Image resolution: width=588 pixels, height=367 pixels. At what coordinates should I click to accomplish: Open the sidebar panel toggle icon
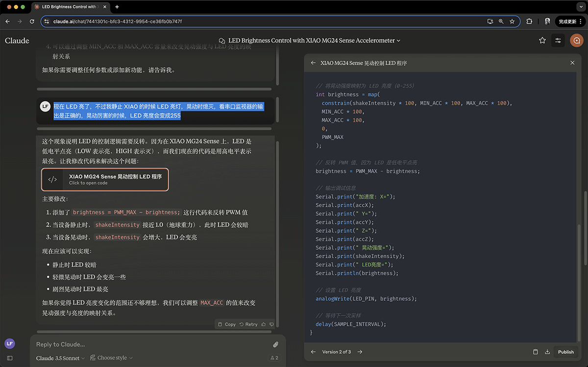(x=10, y=358)
